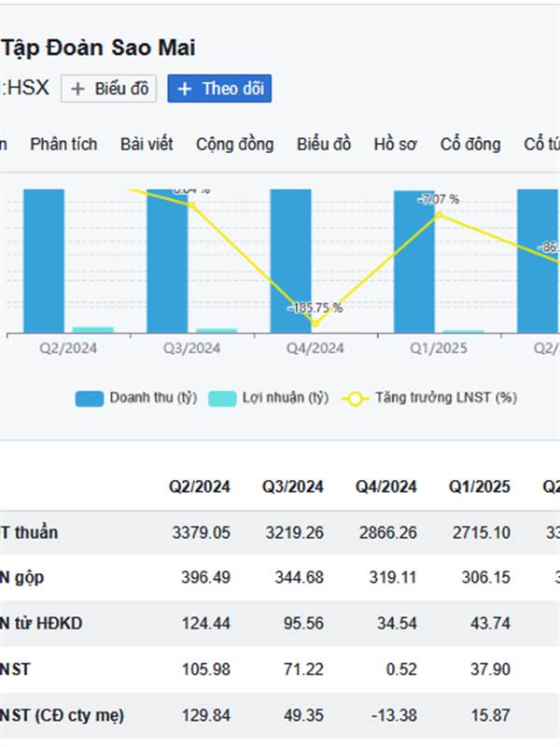Click the plus icon in 'Biểu đồ' button
560x747 pixels.
(77, 89)
